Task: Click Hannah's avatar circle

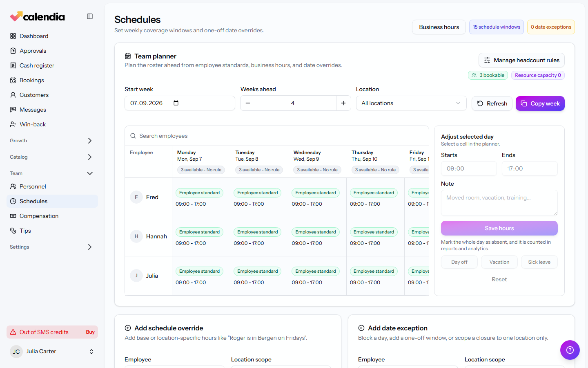Action: point(136,236)
